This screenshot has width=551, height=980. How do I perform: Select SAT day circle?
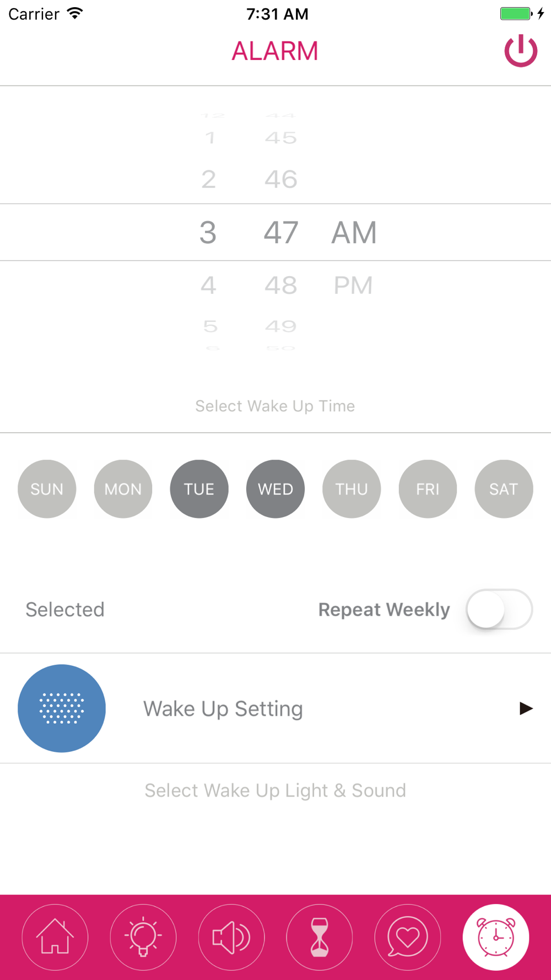click(x=504, y=489)
